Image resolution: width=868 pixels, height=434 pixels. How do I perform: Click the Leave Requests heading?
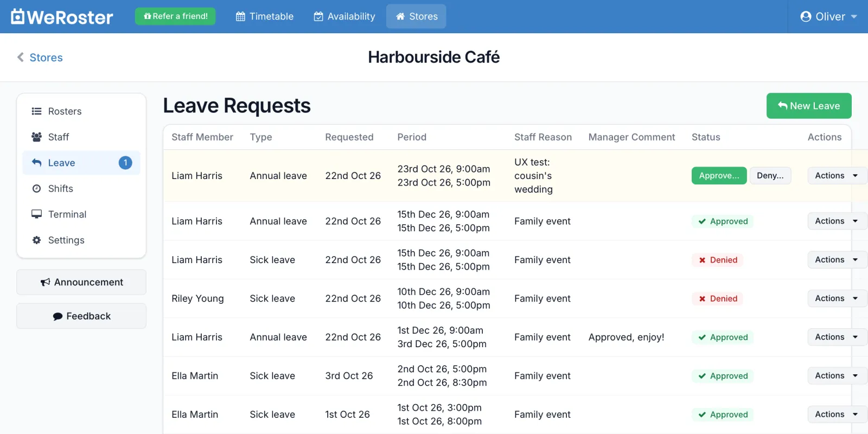237,106
